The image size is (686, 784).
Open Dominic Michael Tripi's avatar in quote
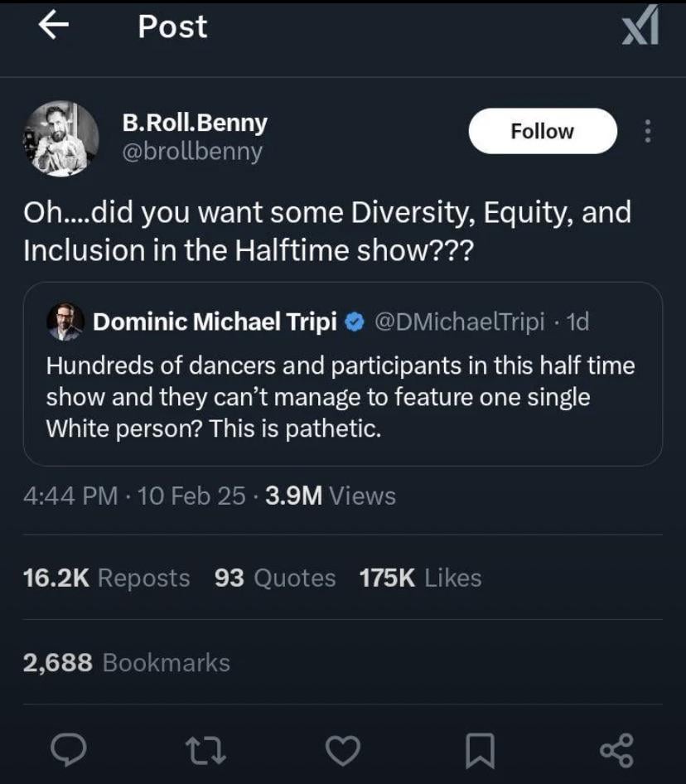65,322
